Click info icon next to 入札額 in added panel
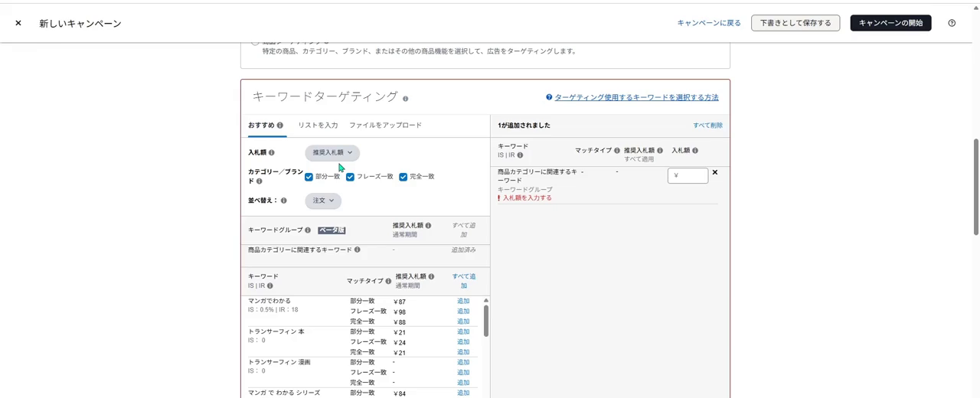This screenshot has width=980, height=398. pos(695,151)
